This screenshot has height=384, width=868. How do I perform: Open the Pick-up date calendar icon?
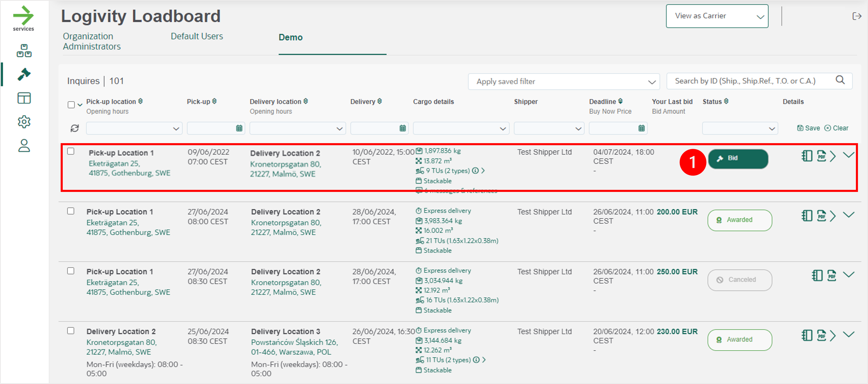coord(239,128)
